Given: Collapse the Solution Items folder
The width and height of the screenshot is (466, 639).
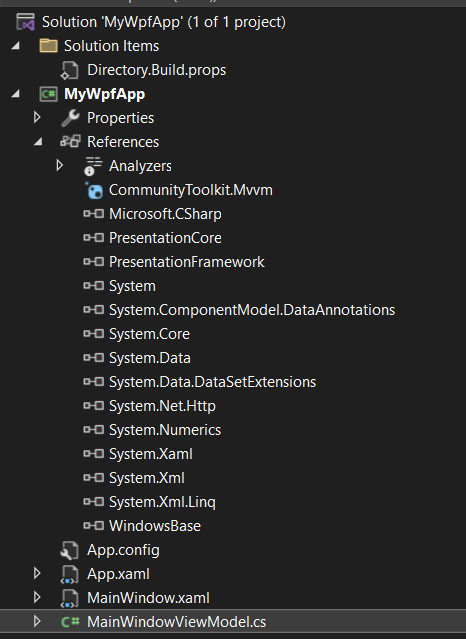Looking at the screenshot, I should 16,46.
